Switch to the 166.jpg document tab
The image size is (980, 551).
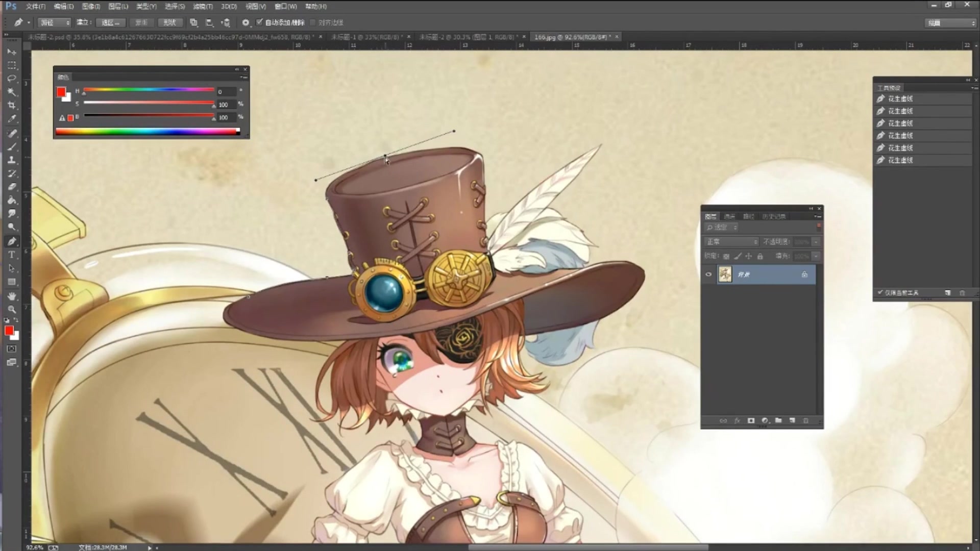click(572, 37)
